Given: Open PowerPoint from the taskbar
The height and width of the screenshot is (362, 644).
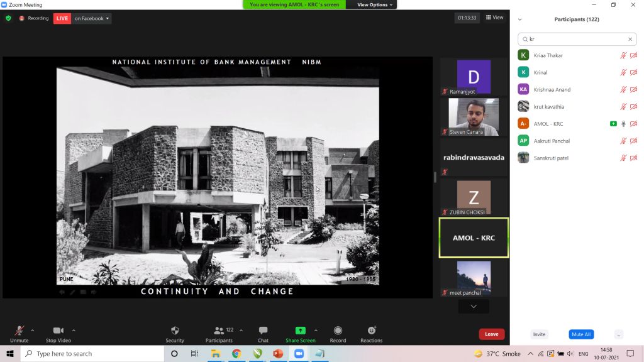Looking at the screenshot, I should point(277,353).
